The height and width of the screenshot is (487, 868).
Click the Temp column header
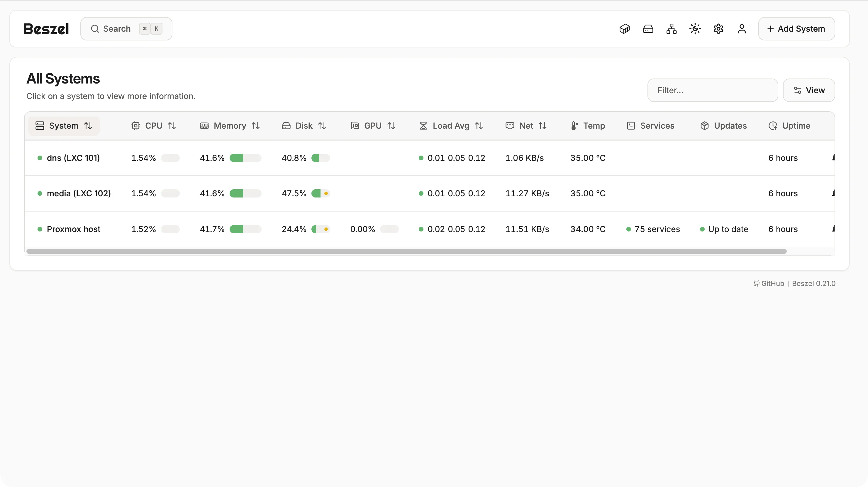pyautogui.click(x=588, y=126)
